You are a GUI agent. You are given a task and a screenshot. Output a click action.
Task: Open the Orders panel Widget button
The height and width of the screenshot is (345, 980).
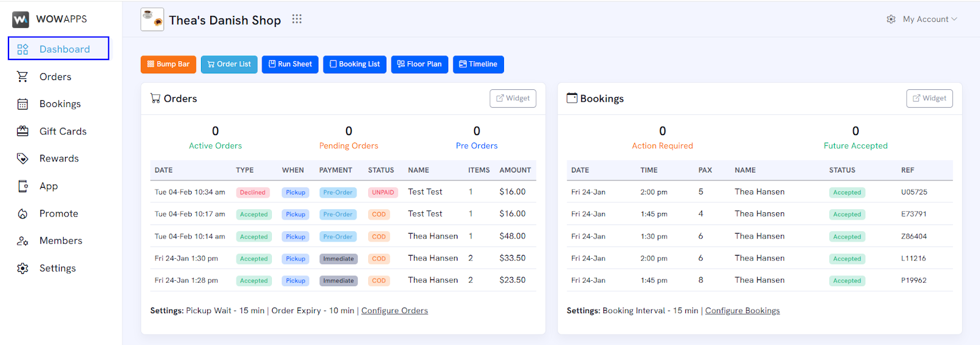pyautogui.click(x=513, y=98)
